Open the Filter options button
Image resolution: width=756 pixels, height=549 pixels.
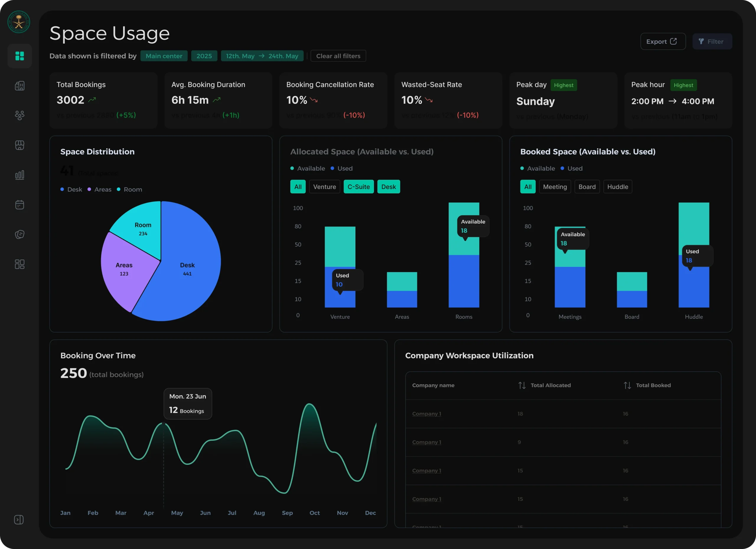[x=712, y=42]
